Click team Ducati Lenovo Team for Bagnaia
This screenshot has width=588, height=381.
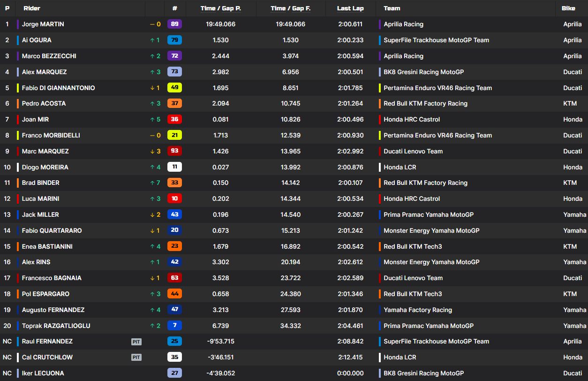pyautogui.click(x=413, y=278)
